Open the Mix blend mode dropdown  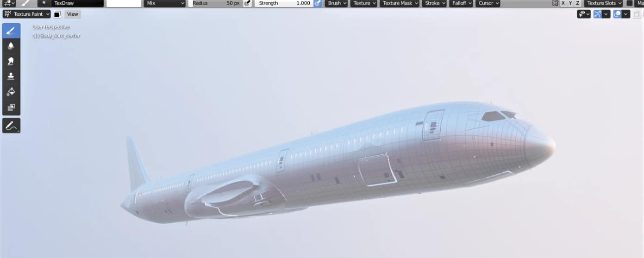click(164, 3)
